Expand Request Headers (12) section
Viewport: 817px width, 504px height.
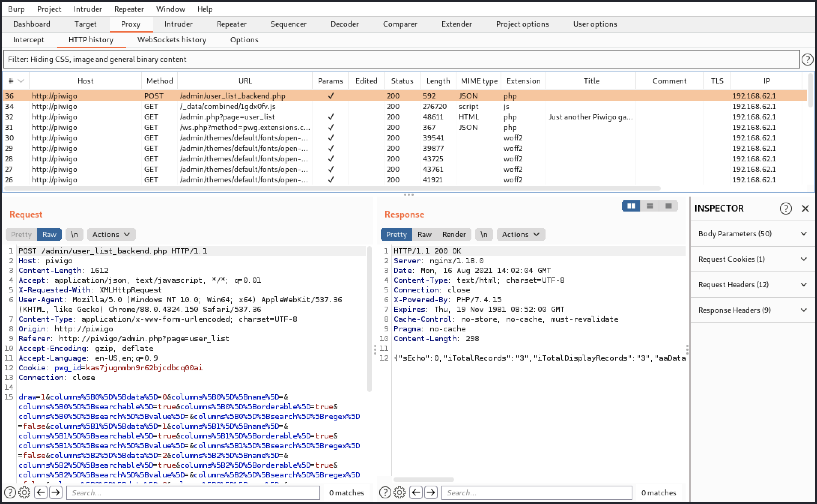point(753,285)
